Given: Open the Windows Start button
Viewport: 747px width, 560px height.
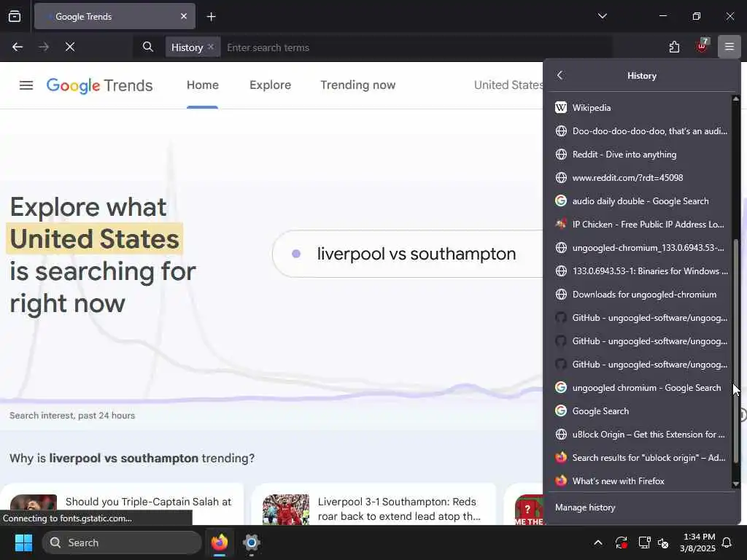Looking at the screenshot, I should coord(23,542).
